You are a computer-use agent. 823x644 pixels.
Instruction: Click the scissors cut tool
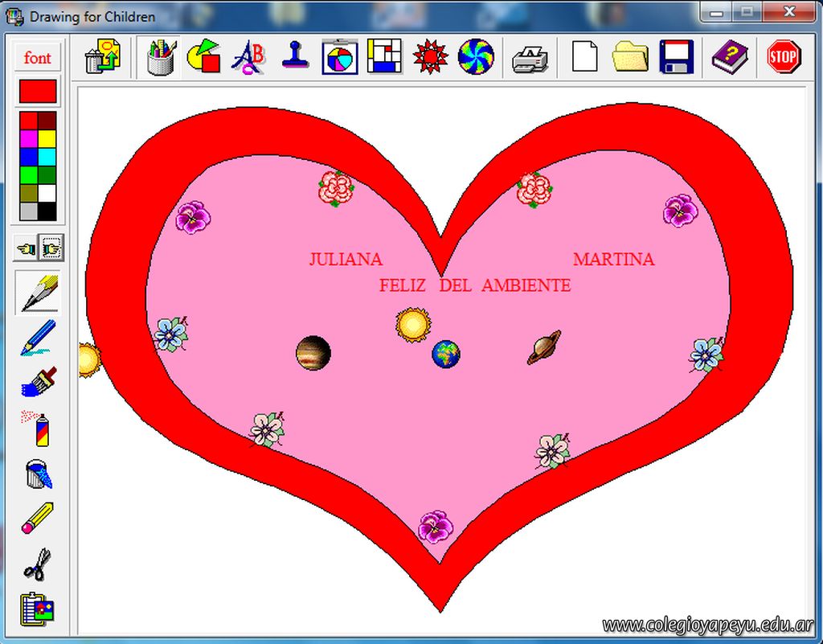tap(38, 564)
